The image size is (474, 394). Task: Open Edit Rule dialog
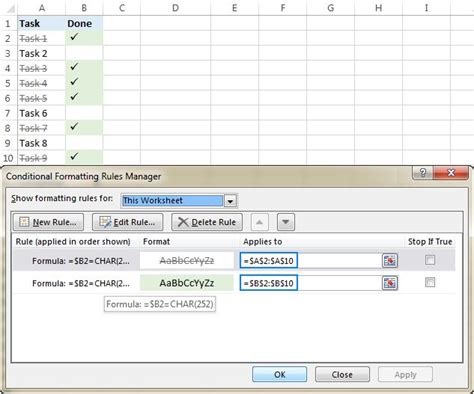tap(128, 222)
